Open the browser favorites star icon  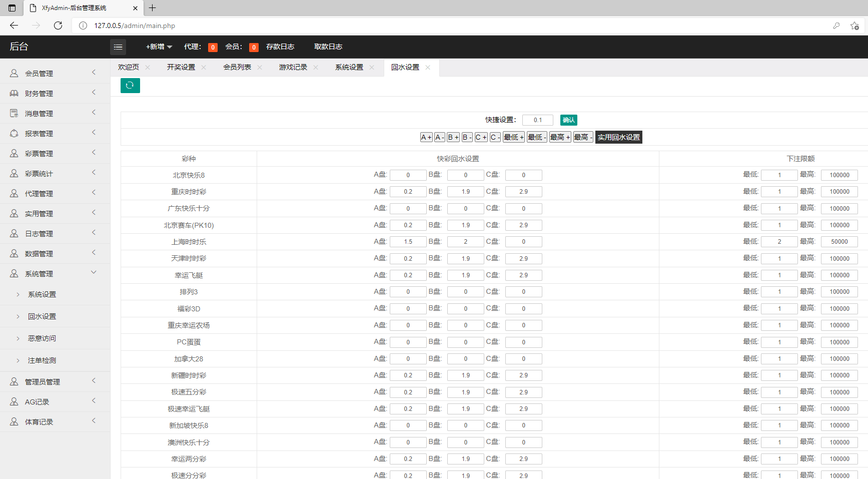coord(854,26)
